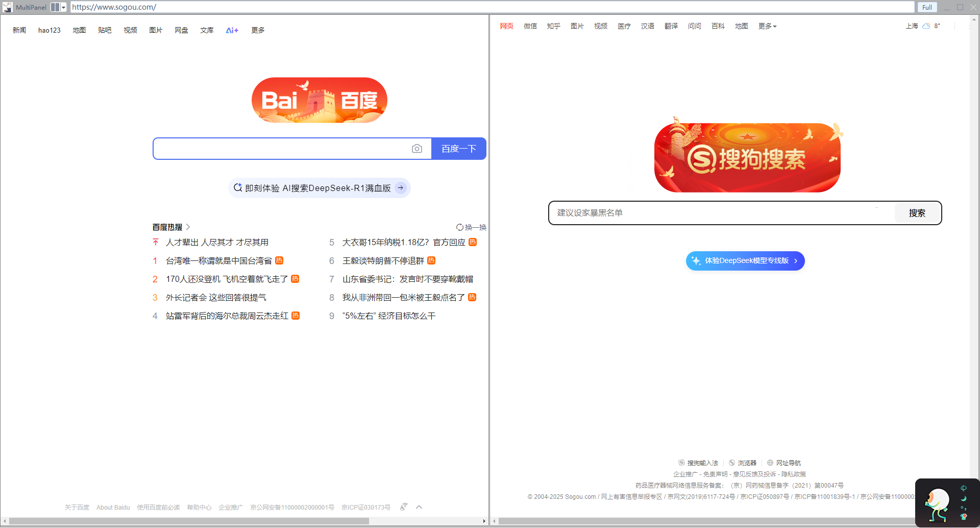Open Baidu 新闻 link
The image size is (980, 528).
coord(19,30)
